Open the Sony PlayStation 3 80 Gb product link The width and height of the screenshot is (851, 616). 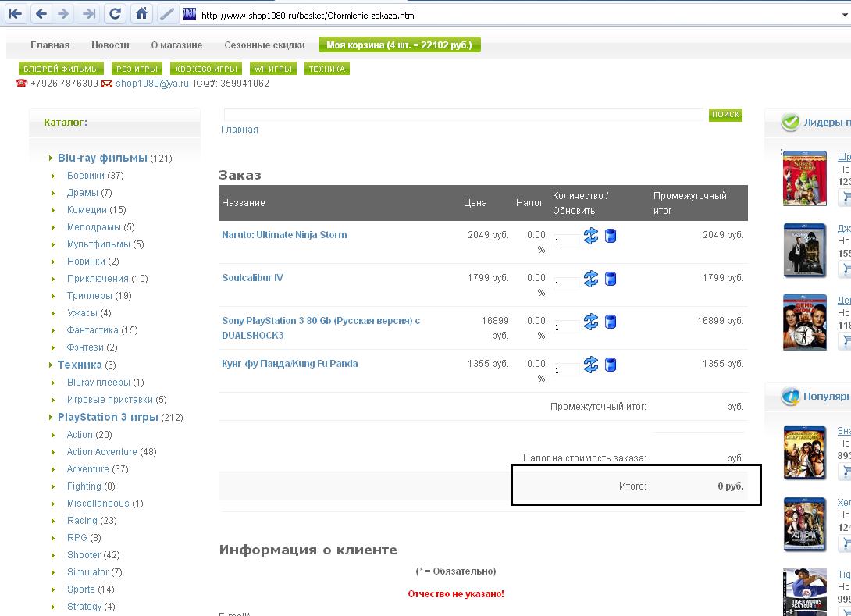pos(321,328)
